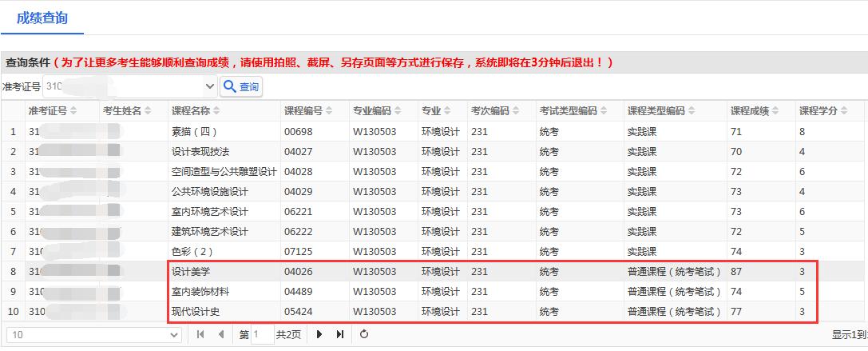Click score 87 for 设计美学
This screenshot has width=868, height=351.
click(736, 272)
